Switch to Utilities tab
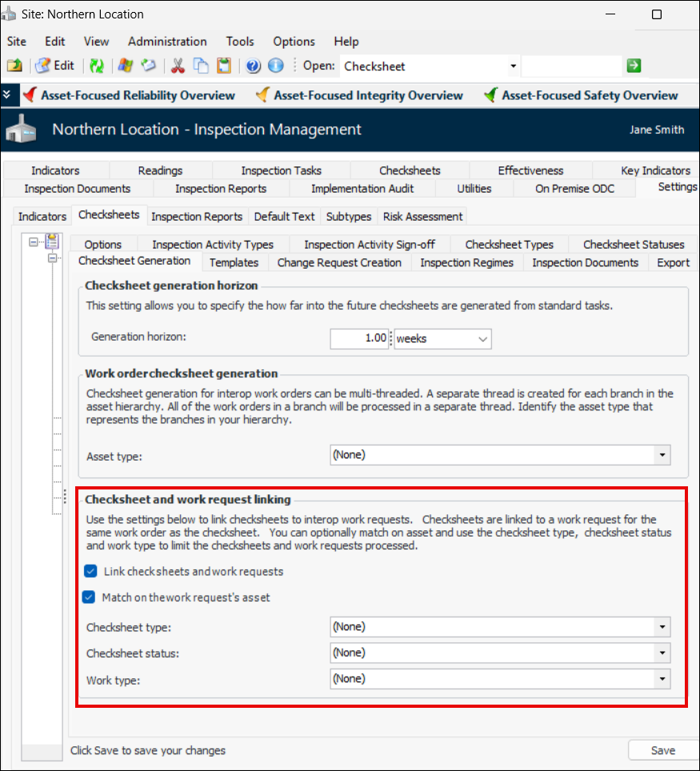 pyautogui.click(x=474, y=189)
